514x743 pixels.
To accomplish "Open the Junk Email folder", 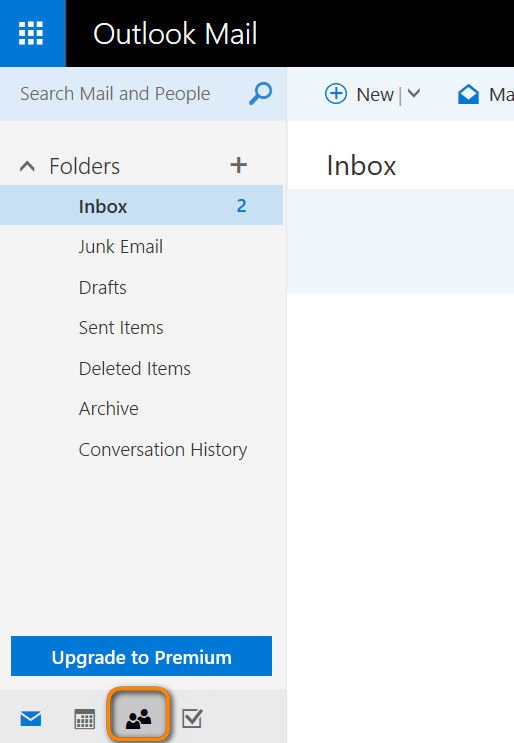I will 120,247.
